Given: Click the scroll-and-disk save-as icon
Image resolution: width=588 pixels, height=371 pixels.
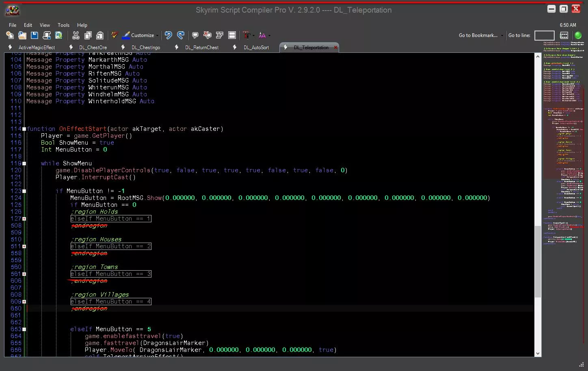Looking at the screenshot, I should tap(47, 35).
